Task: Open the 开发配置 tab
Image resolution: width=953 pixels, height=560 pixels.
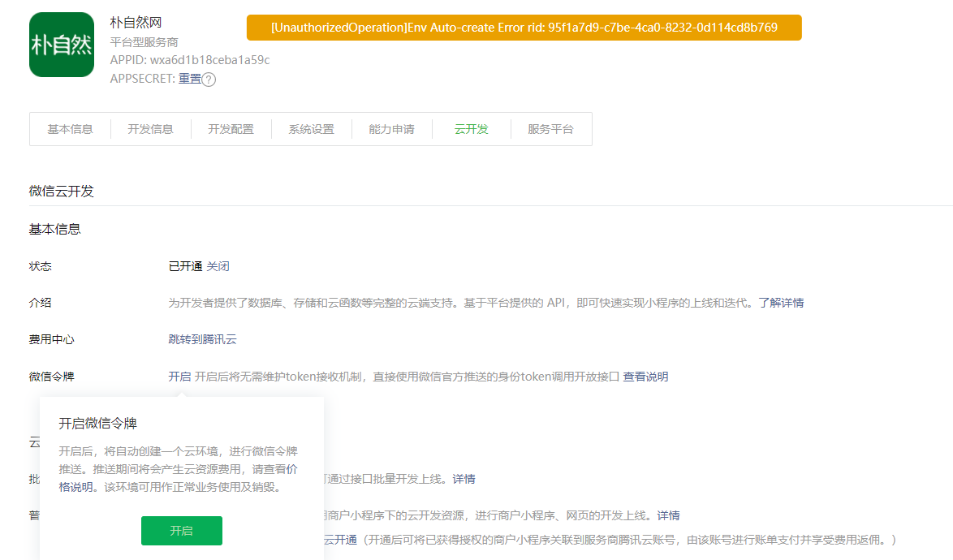Action: coord(231,129)
